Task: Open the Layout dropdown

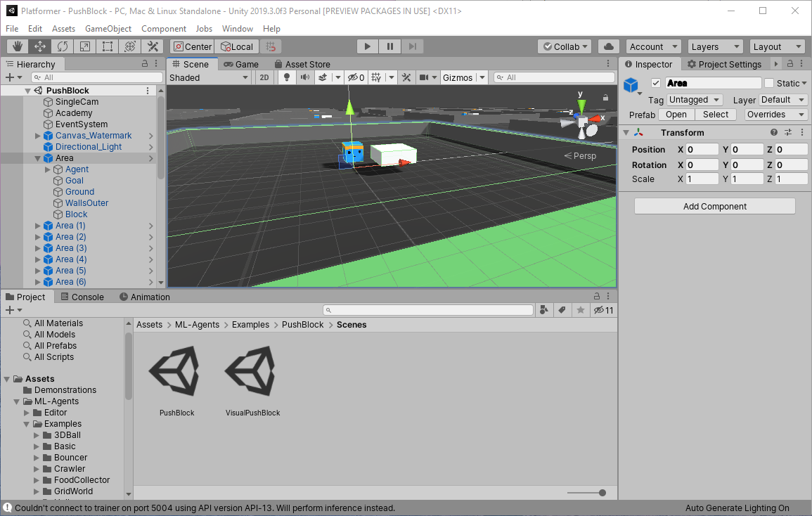Action: coord(778,46)
